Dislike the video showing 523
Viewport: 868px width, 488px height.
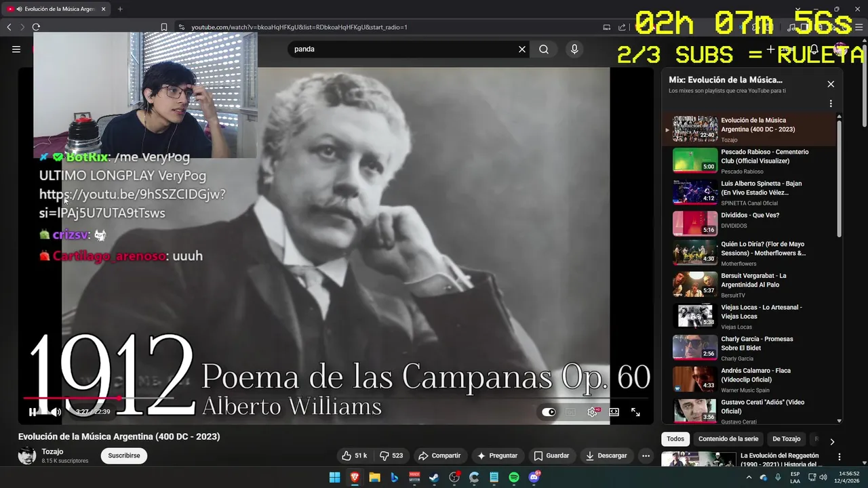pos(391,455)
